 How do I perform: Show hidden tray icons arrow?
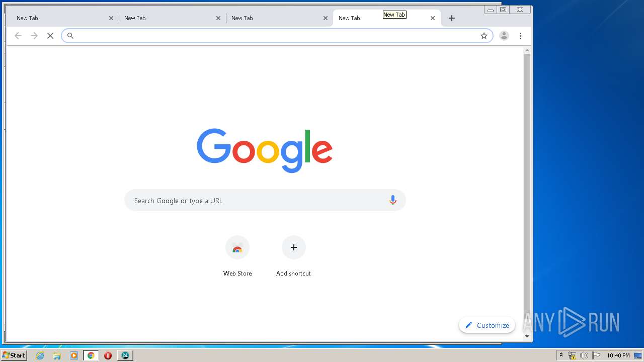tap(561, 355)
